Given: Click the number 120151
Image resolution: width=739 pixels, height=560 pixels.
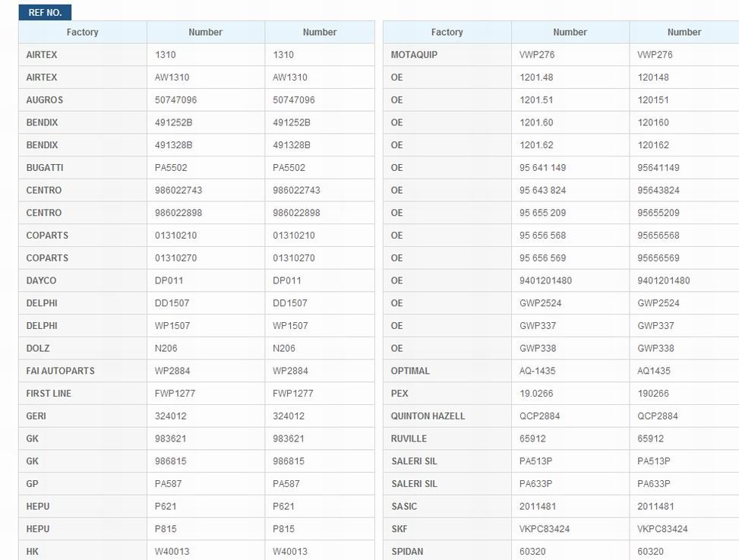Looking at the screenshot, I should (x=652, y=100).
